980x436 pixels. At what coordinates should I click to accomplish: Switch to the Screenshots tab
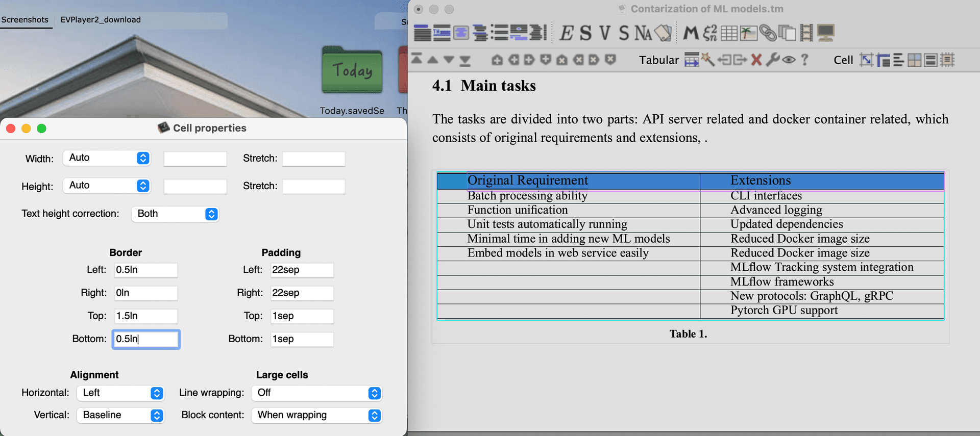pos(25,20)
